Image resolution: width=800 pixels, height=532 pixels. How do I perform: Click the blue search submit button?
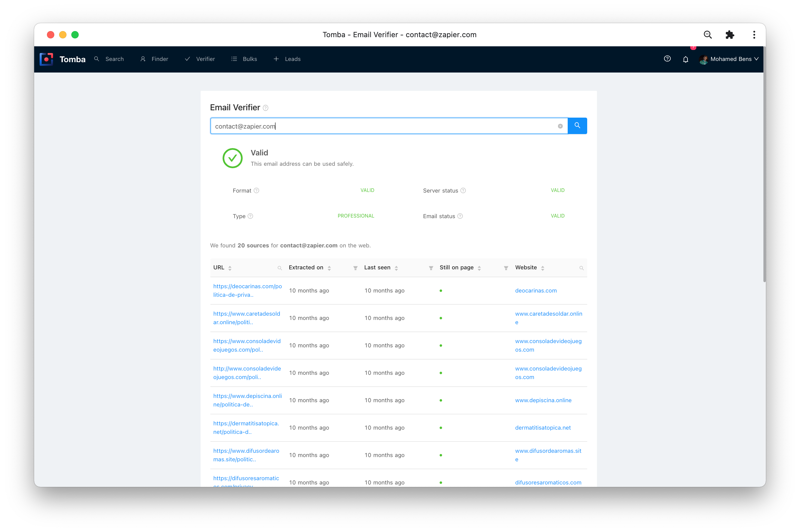[576, 125]
